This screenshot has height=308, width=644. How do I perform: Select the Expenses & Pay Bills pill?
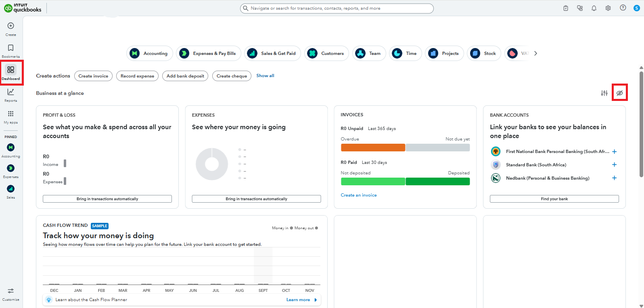click(209, 53)
